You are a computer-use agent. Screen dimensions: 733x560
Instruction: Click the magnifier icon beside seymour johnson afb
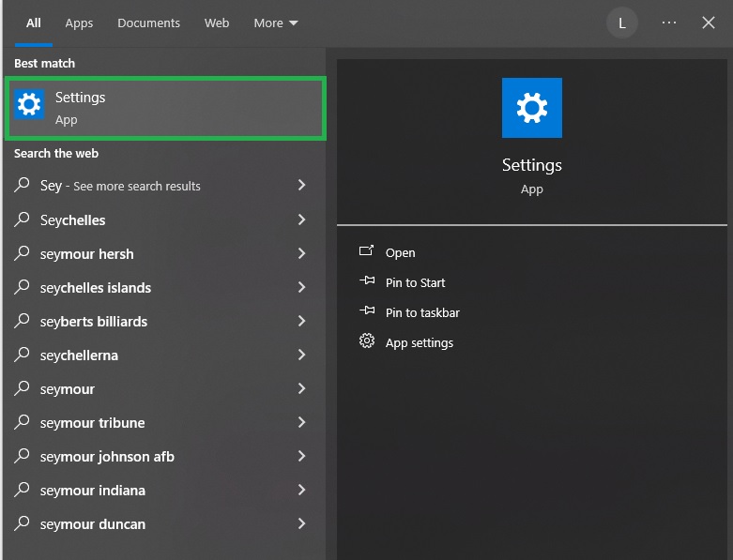click(22, 455)
